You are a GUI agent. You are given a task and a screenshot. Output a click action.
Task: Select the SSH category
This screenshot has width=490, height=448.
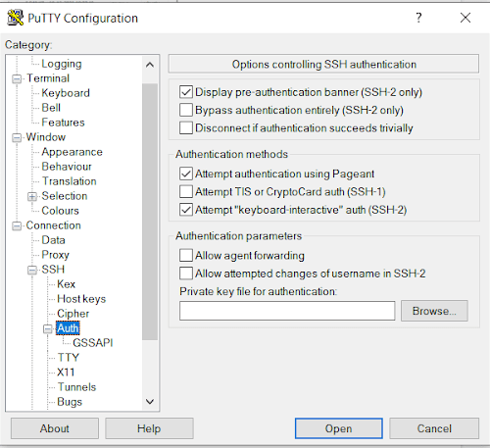[53, 270]
